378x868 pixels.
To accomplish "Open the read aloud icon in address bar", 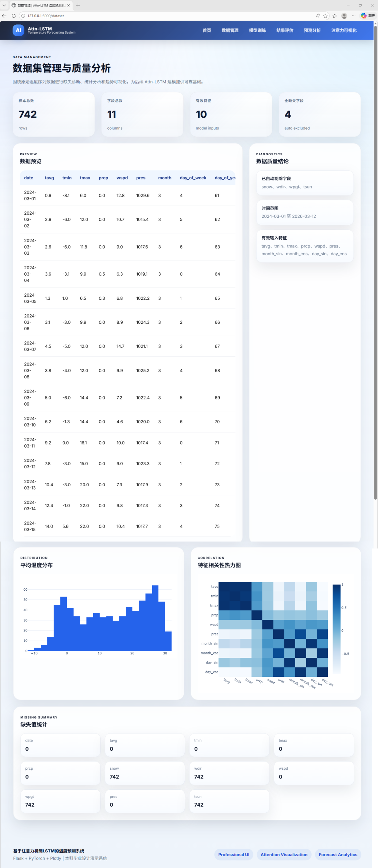I will 318,16.
